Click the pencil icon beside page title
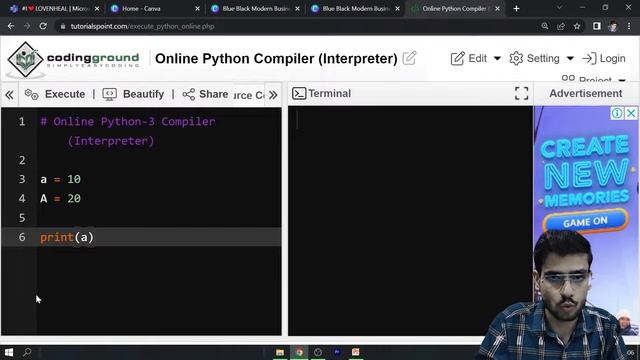 tap(409, 58)
